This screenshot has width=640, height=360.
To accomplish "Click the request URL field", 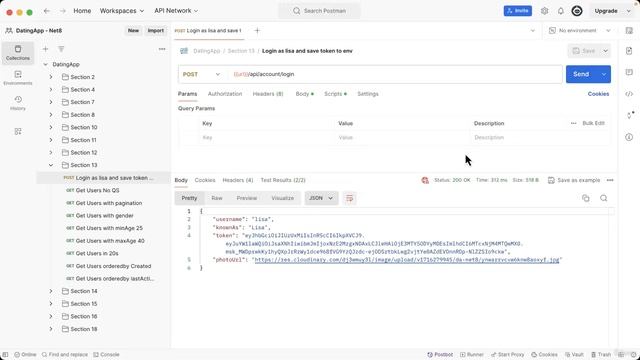I will (395, 74).
